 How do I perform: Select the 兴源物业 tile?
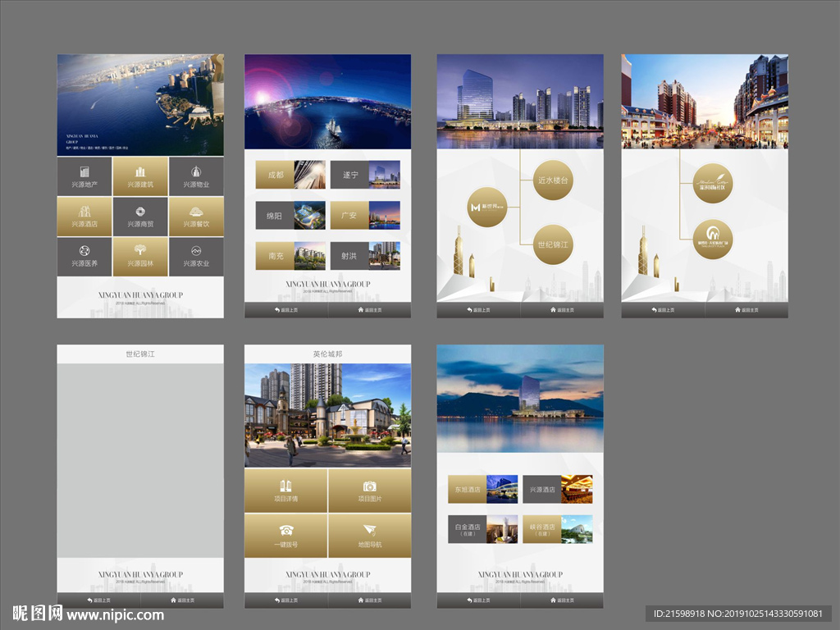click(x=196, y=176)
